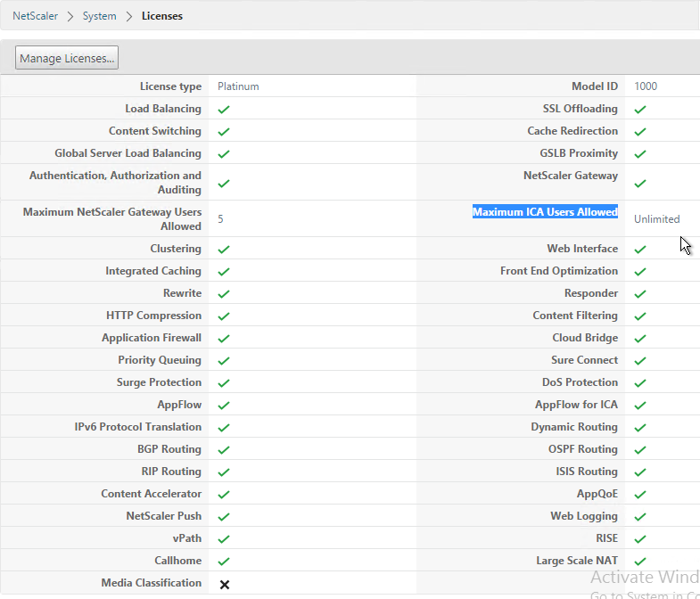This screenshot has height=599, width=700.
Task: Click the Rewrite green checkmark
Action: (x=224, y=293)
